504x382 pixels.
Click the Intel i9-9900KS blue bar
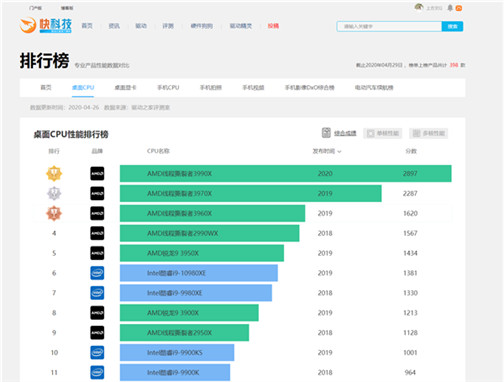(x=177, y=352)
